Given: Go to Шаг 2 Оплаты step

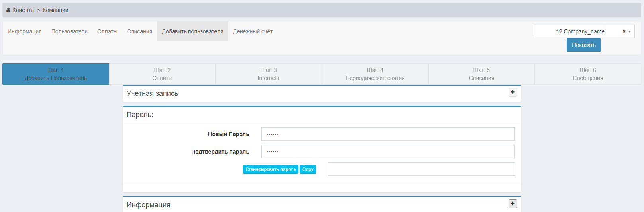Looking at the screenshot, I should coord(162,74).
